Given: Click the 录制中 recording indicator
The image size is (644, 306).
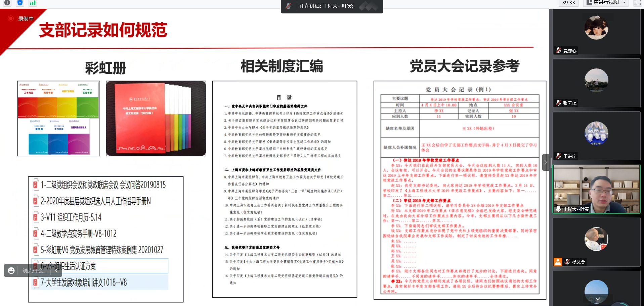Looking at the screenshot, I should [x=22, y=19].
